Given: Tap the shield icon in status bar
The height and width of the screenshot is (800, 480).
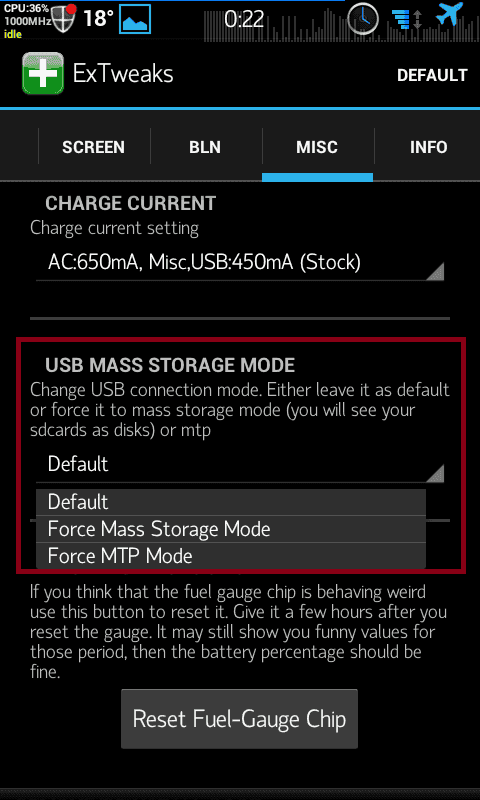Looking at the screenshot, I should pyautogui.click(x=64, y=18).
